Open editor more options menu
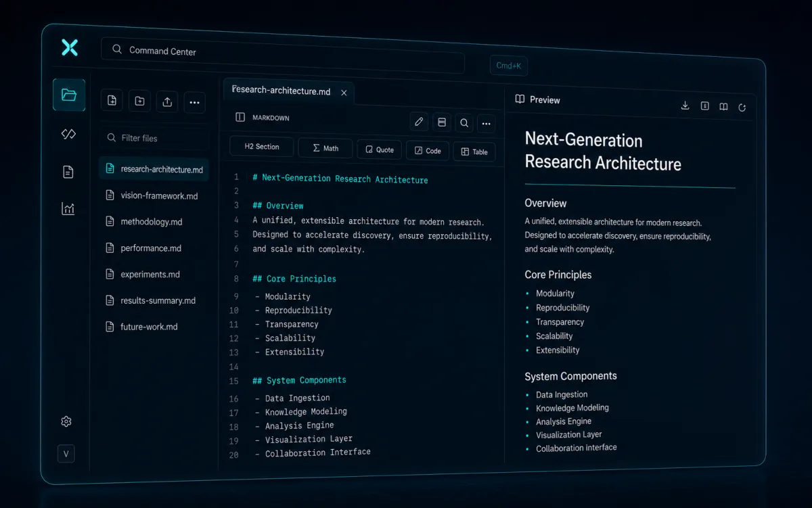The width and height of the screenshot is (812, 508). click(486, 124)
